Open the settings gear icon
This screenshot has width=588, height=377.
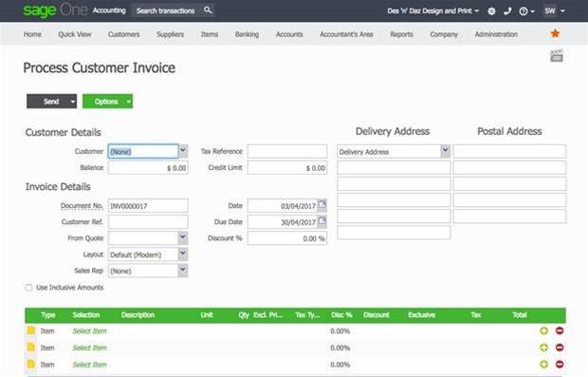pyautogui.click(x=491, y=11)
